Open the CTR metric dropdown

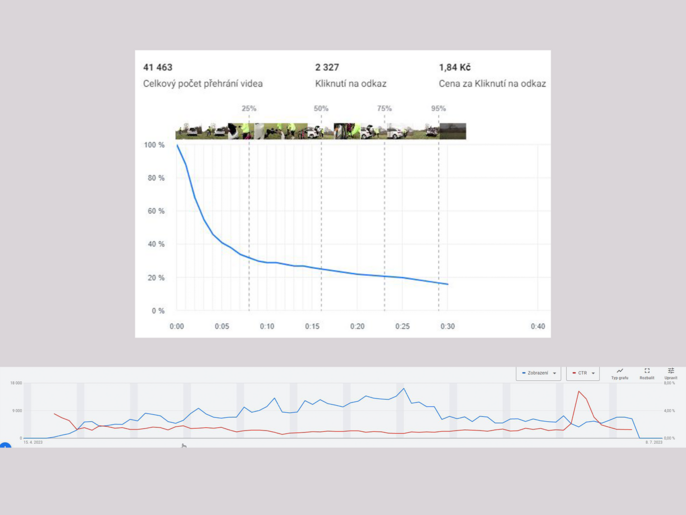click(x=582, y=373)
